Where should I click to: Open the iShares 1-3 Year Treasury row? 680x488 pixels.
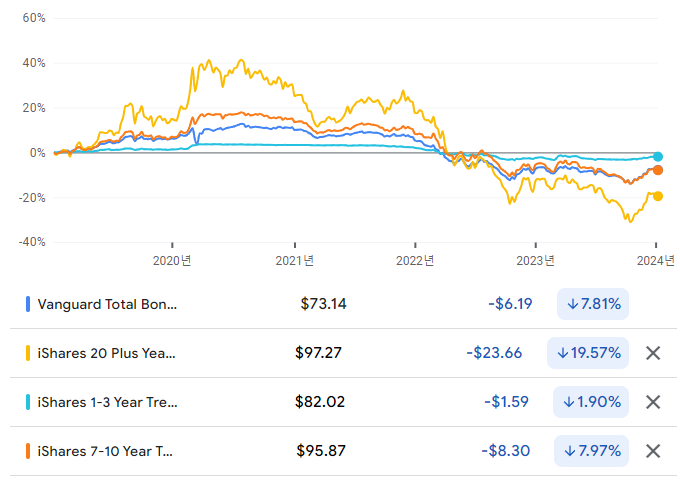[343, 402]
